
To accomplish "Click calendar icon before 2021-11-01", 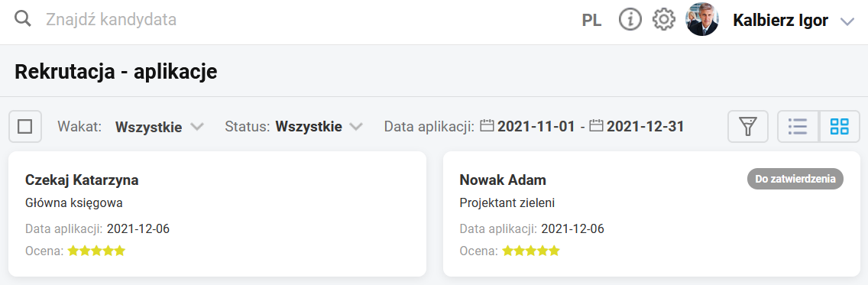I will (x=487, y=126).
